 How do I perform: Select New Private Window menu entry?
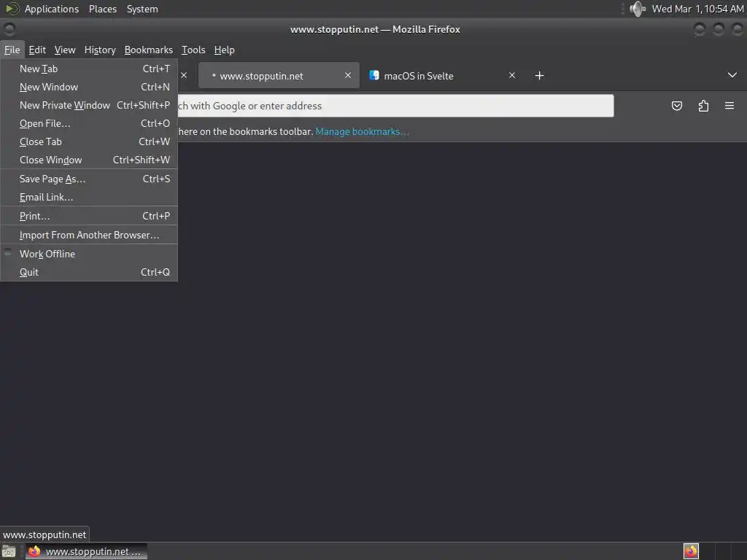coord(89,105)
